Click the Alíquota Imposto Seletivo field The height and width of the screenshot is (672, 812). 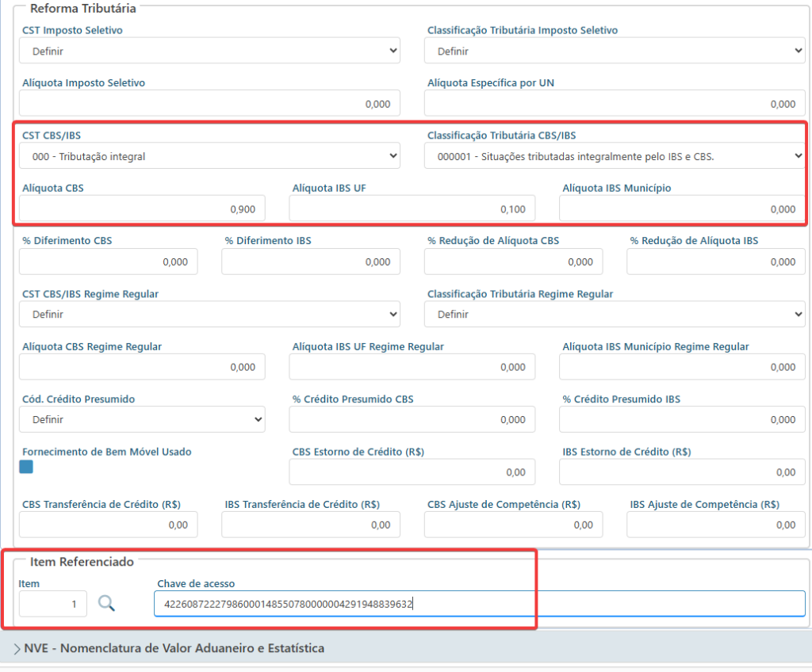(209, 104)
